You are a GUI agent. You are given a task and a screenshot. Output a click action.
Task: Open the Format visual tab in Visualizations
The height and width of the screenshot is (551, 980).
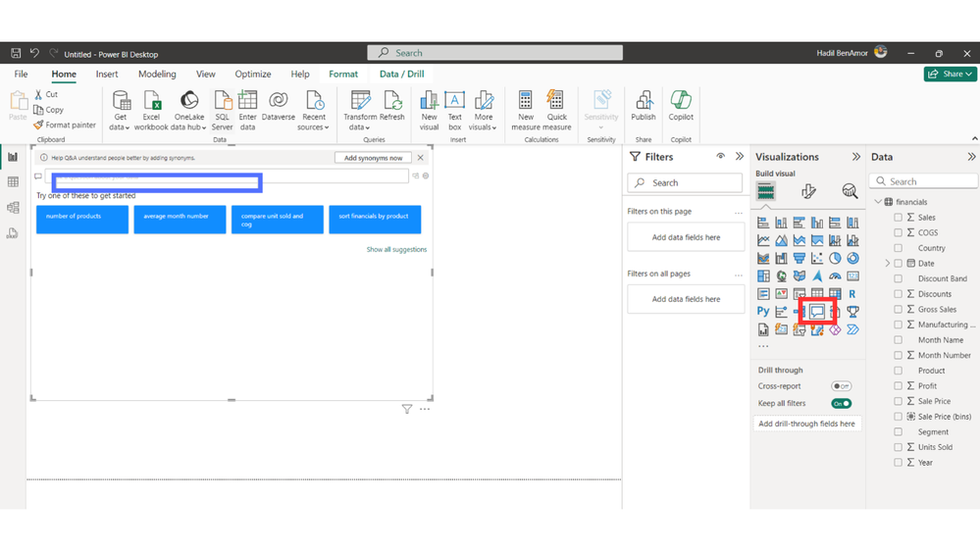(x=808, y=191)
